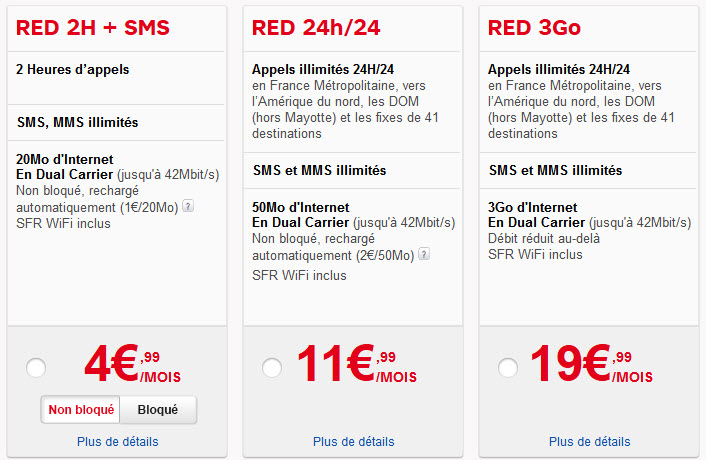Image resolution: width=706 pixels, height=460 pixels.
Task: Click the 4€,99/MOIS price
Action: tap(133, 364)
